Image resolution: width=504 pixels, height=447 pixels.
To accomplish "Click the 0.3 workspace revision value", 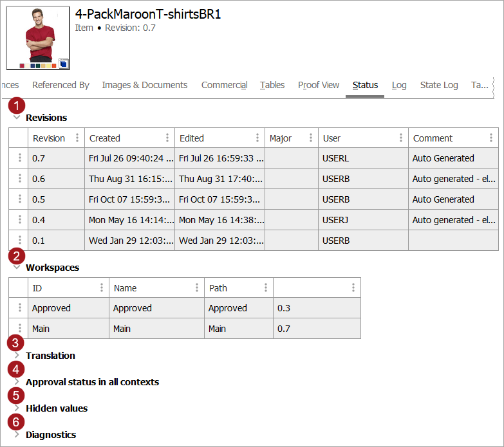I will coord(317,308).
